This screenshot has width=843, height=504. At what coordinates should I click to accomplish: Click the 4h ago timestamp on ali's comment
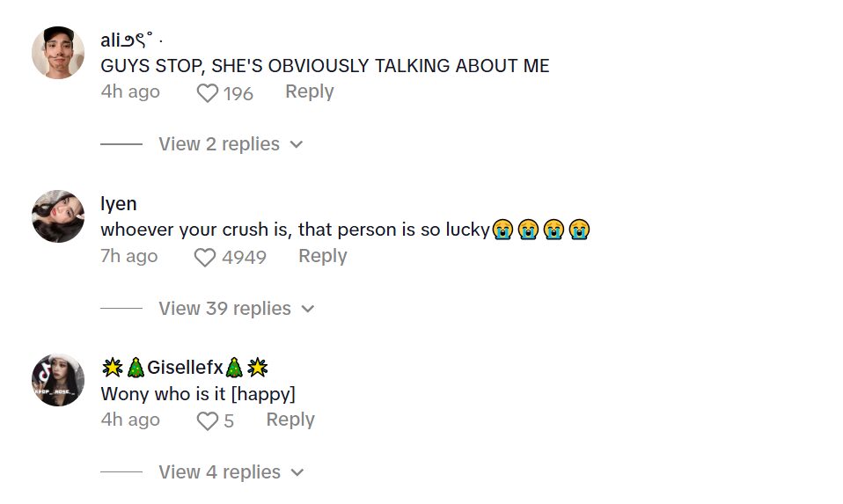(130, 91)
